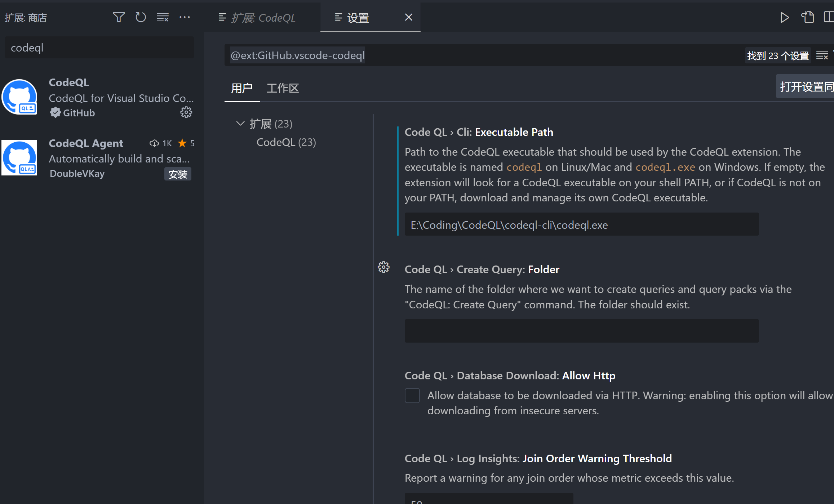Screen dimensions: 834x504
Task: Click the CodeQL Agent download count icon
Action: click(x=154, y=143)
